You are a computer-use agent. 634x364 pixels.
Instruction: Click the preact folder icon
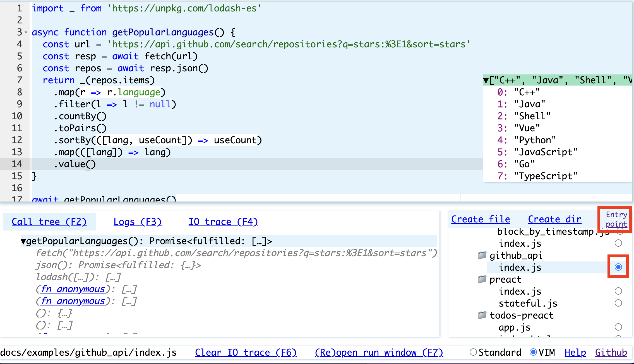click(482, 279)
